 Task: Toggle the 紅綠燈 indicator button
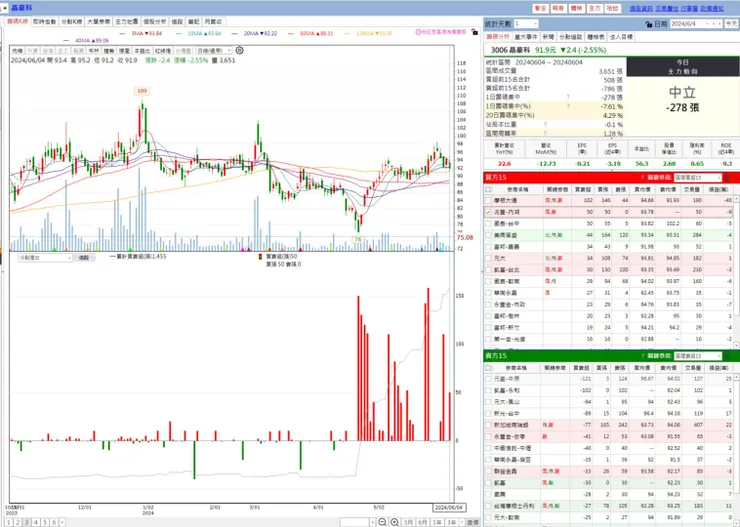coord(163,50)
